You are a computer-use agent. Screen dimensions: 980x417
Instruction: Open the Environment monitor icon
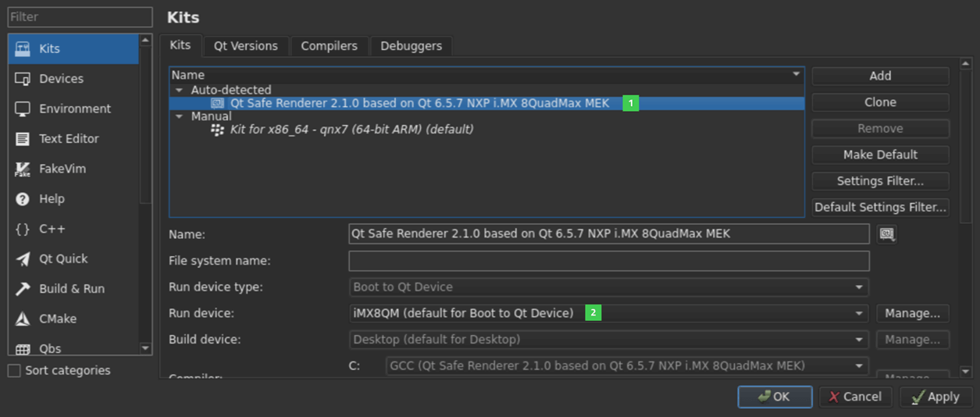point(23,109)
